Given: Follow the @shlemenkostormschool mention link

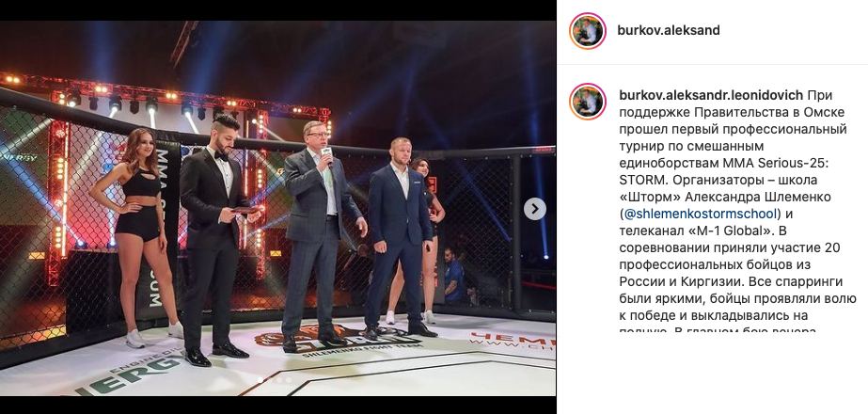Looking at the screenshot, I should pos(701,214).
